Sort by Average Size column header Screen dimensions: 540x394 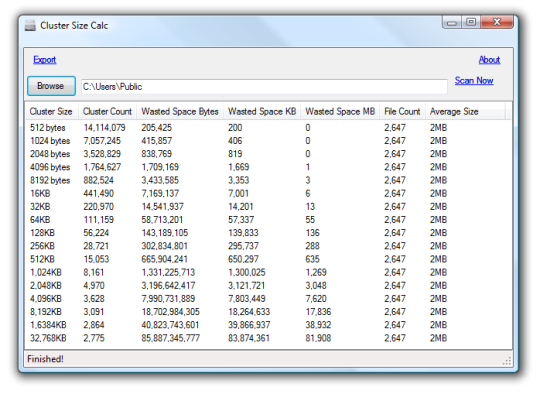pyautogui.click(x=465, y=112)
